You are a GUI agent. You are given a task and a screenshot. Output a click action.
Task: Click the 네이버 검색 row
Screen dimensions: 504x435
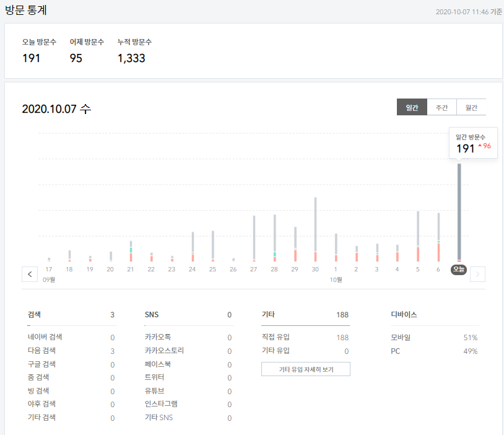[71, 337]
